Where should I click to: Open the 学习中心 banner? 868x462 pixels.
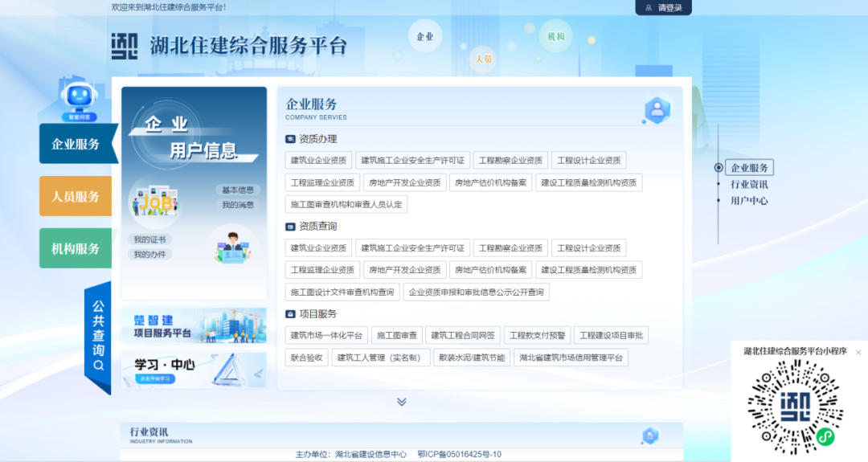click(x=193, y=369)
